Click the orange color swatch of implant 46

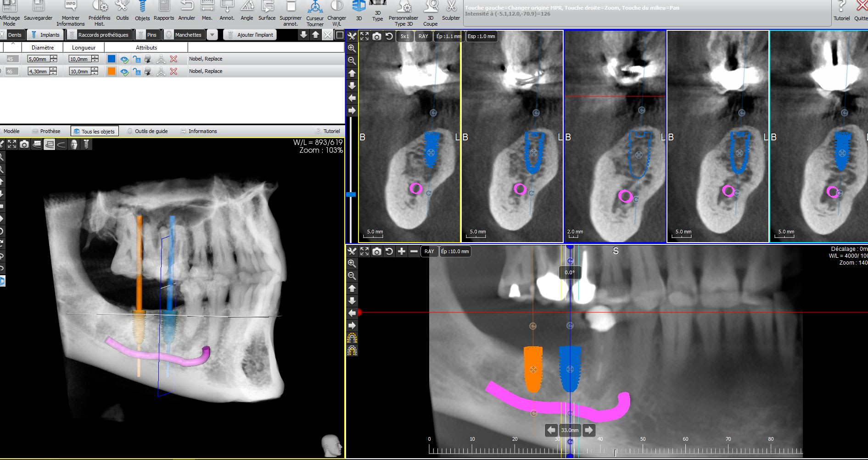[112, 71]
